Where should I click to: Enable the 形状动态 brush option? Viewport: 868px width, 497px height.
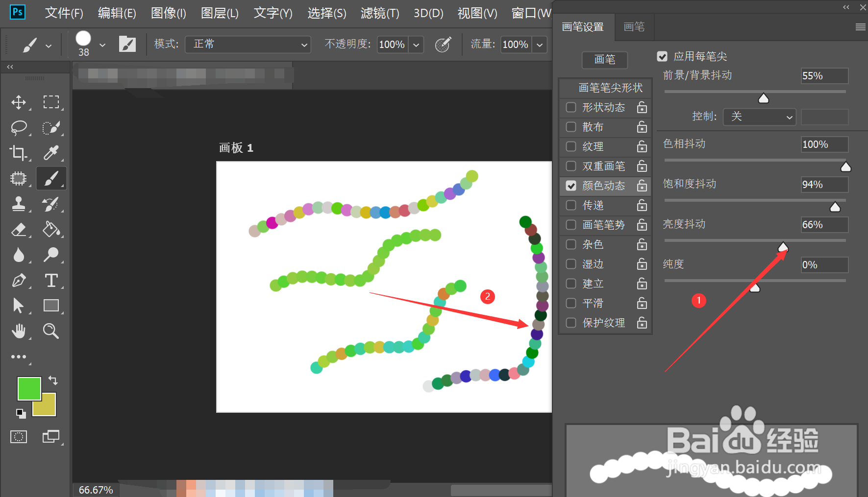click(570, 107)
